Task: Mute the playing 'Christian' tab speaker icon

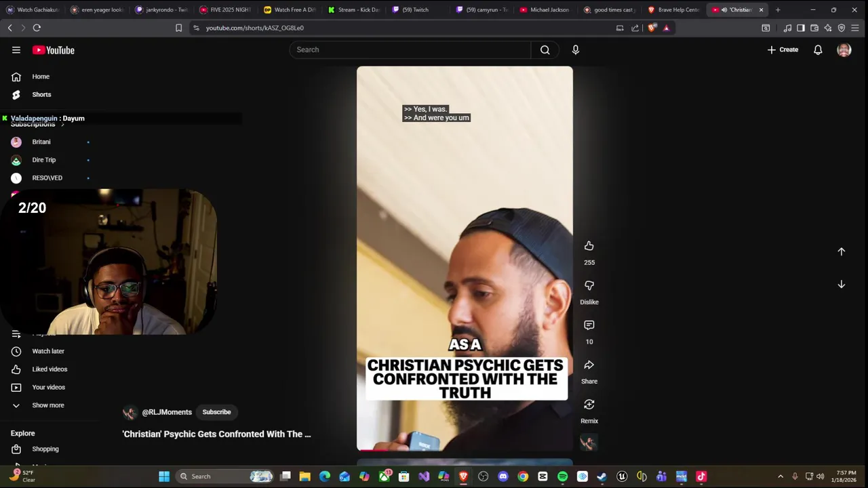Action: [724, 9]
